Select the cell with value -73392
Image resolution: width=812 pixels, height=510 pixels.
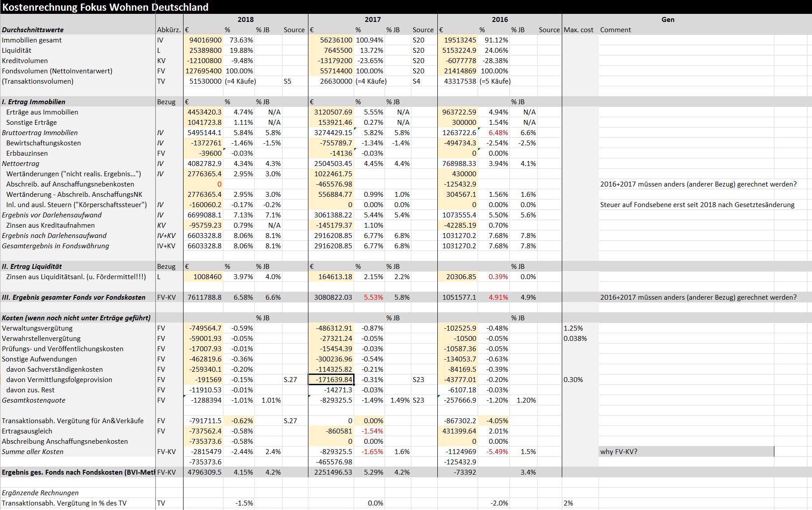pyautogui.click(x=458, y=472)
